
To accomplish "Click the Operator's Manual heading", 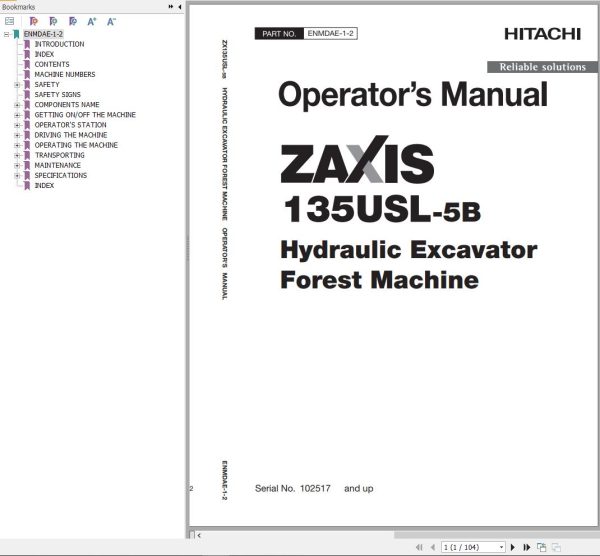I will [x=413, y=95].
